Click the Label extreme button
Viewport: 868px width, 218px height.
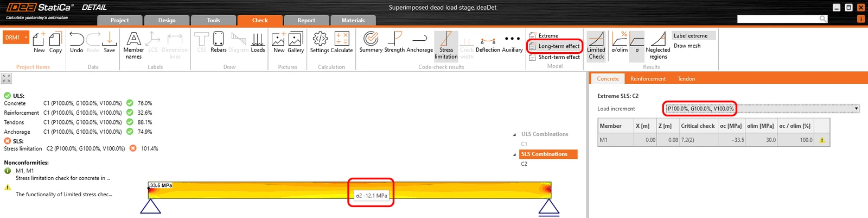(x=694, y=36)
